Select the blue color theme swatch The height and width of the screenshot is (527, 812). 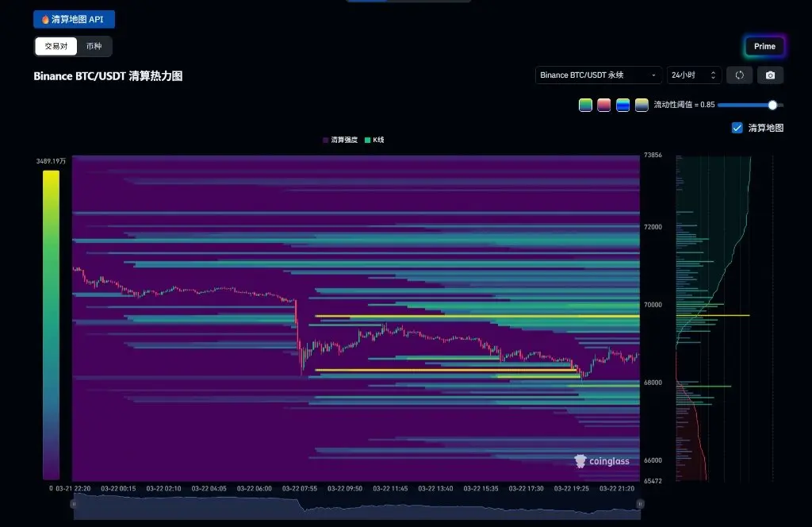tap(623, 105)
